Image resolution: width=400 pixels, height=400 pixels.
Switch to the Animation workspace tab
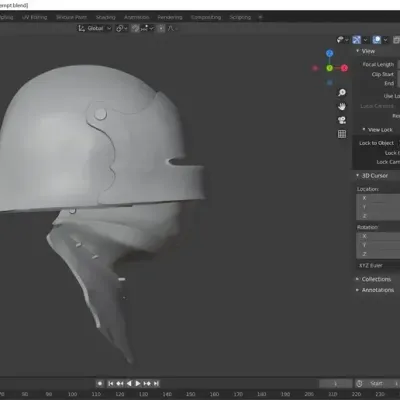click(x=136, y=17)
